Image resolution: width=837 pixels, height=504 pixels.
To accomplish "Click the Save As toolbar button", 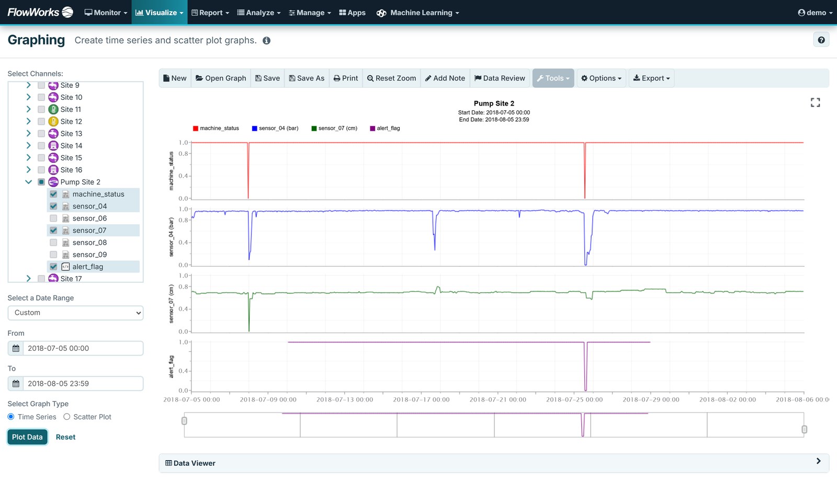I will [x=307, y=78].
